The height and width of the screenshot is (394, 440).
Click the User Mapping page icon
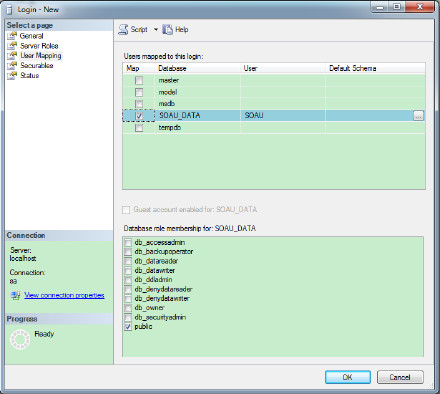[x=12, y=55]
